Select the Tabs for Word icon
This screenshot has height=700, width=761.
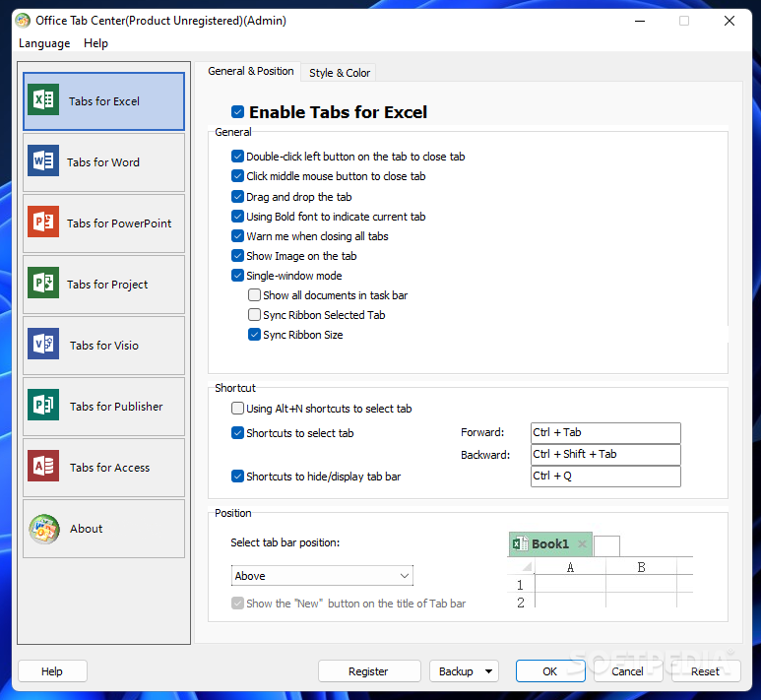pyautogui.click(x=43, y=160)
